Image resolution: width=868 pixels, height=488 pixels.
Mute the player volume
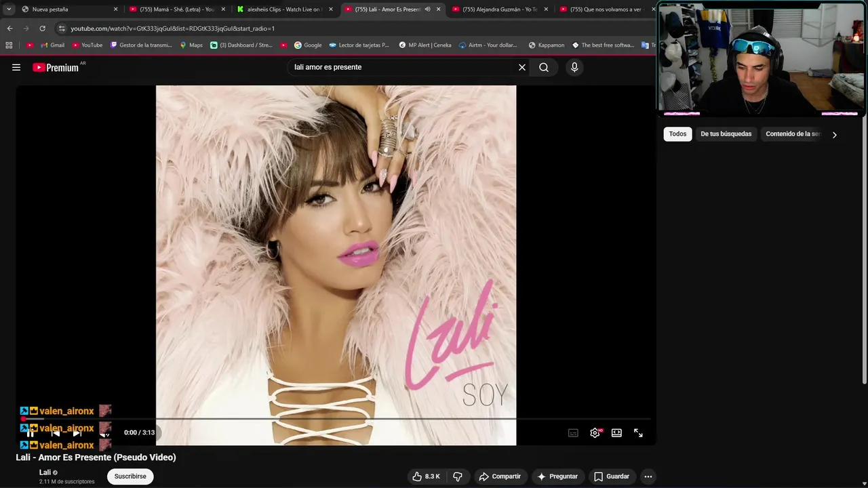(104, 432)
